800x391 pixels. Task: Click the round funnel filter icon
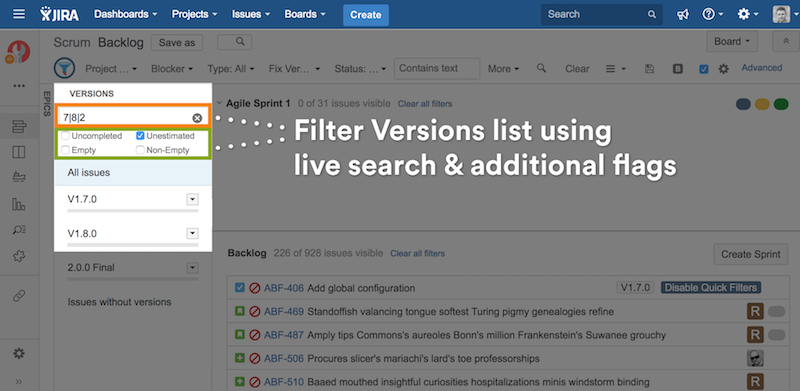pyautogui.click(x=64, y=68)
